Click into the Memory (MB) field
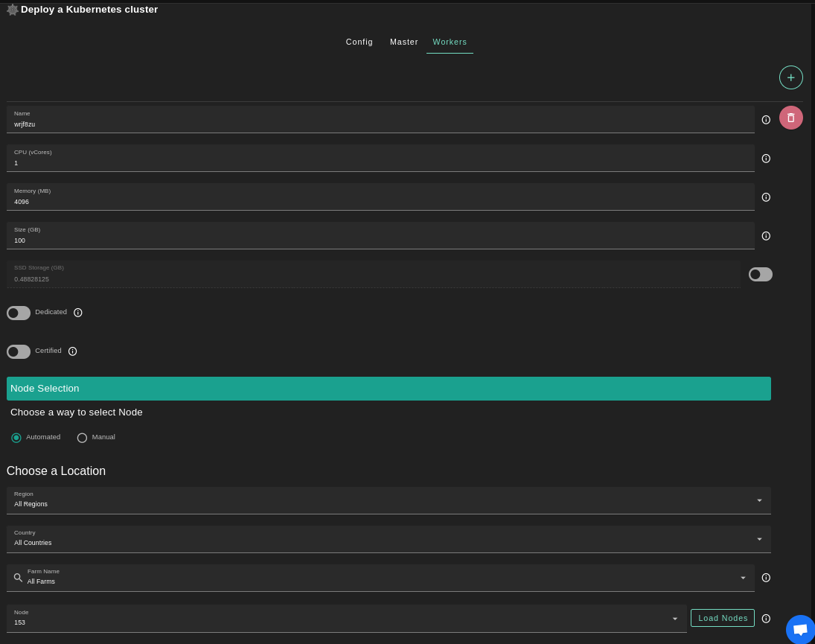The width and height of the screenshot is (815, 644). pos(380,201)
